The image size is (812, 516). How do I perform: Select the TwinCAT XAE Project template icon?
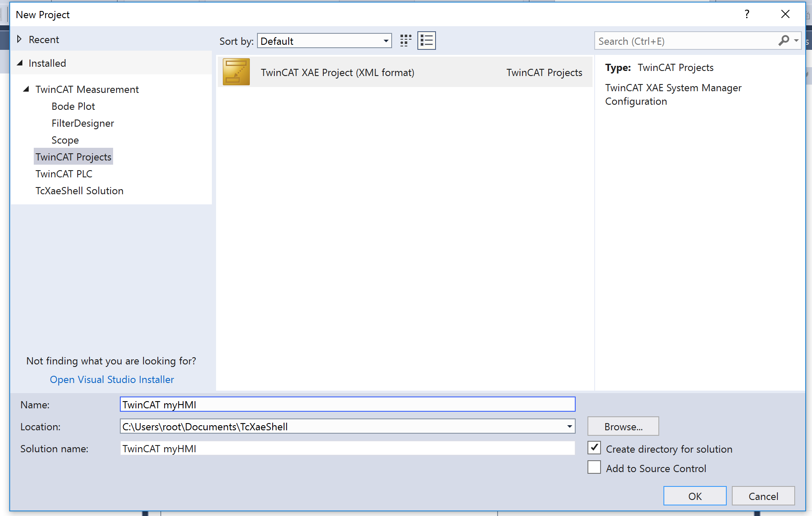click(236, 72)
